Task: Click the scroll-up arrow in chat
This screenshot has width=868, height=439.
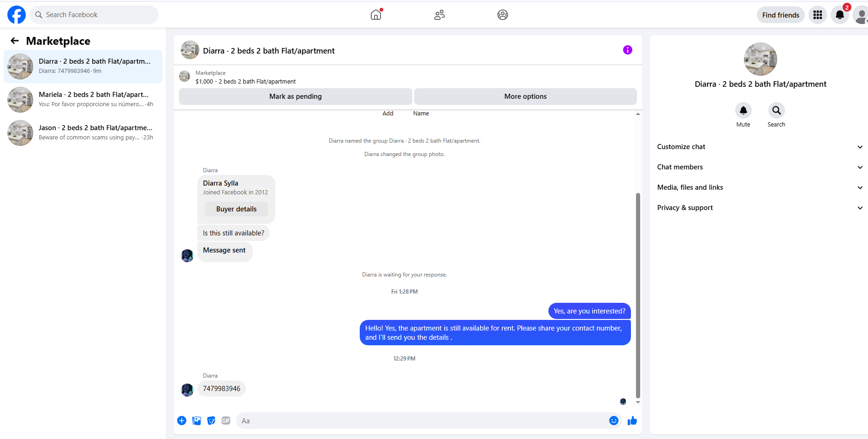Action: pyautogui.click(x=638, y=114)
